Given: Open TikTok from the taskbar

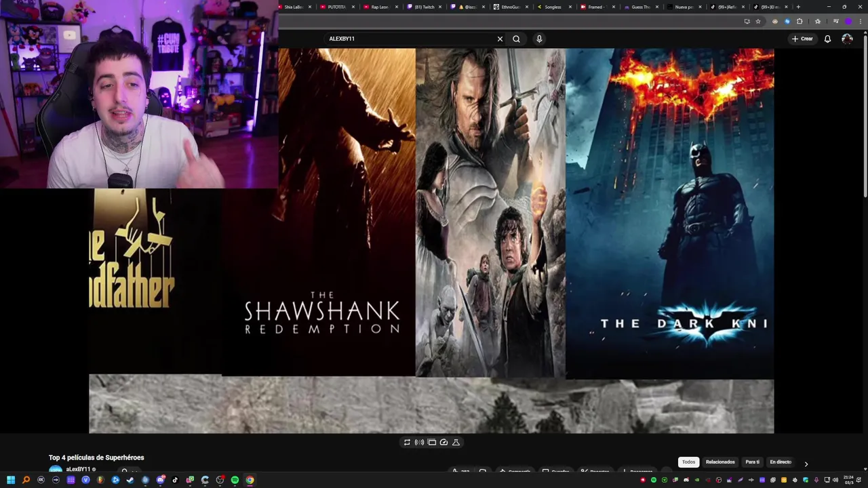Looking at the screenshot, I should [175, 480].
